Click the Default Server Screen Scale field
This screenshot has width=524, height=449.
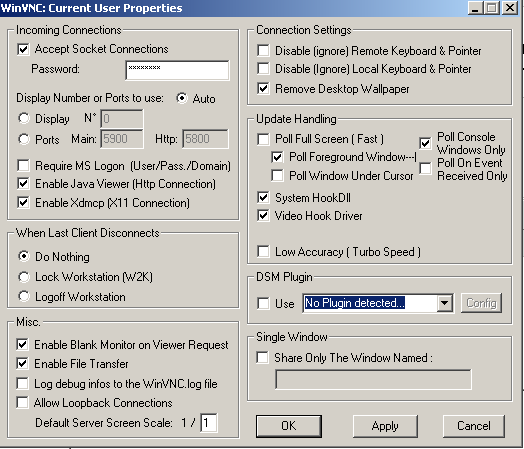209,423
